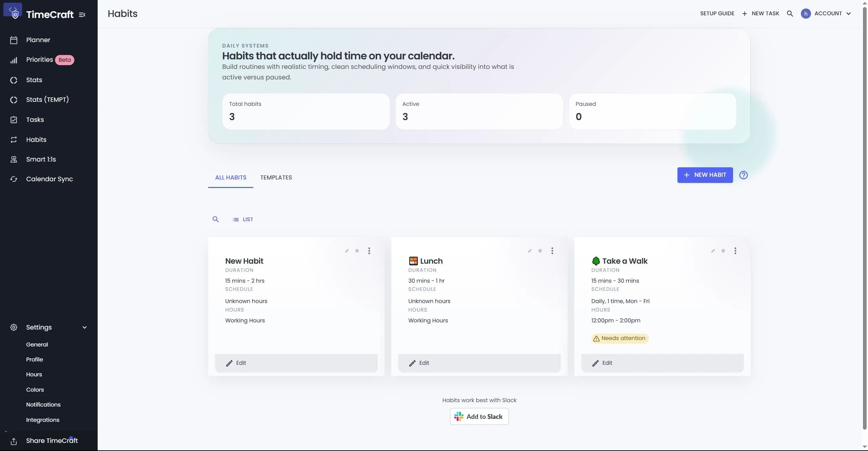This screenshot has height=451, width=868.
Task: Open the ACCOUNT dropdown menu
Action: (x=826, y=14)
